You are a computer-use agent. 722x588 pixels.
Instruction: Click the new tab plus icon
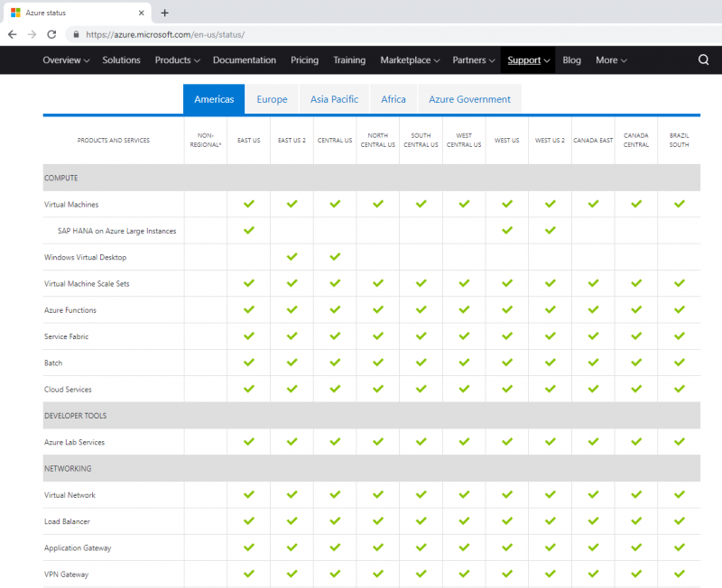(163, 13)
